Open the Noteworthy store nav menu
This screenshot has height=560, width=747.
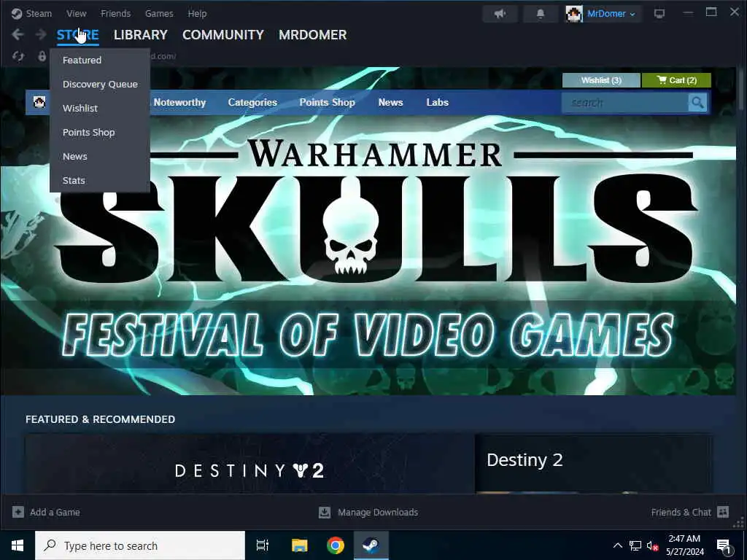click(179, 102)
